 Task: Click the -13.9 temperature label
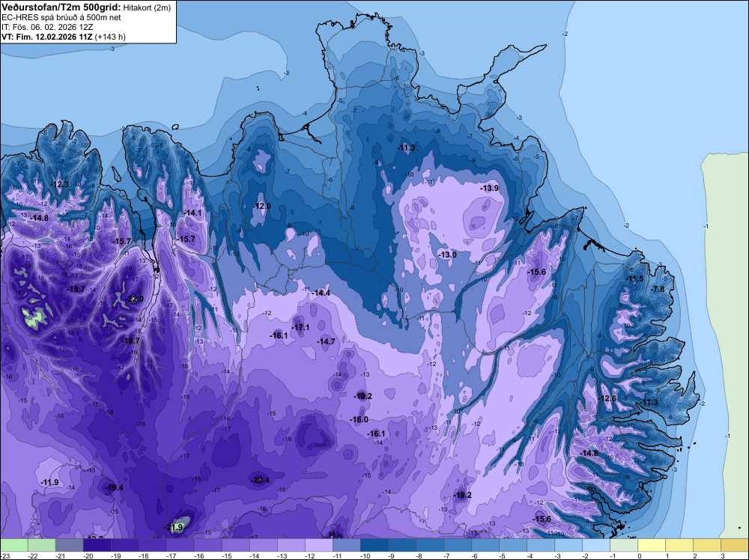click(490, 188)
